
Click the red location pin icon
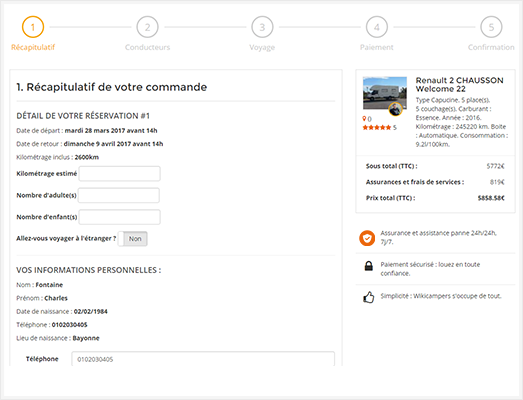(x=364, y=118)
